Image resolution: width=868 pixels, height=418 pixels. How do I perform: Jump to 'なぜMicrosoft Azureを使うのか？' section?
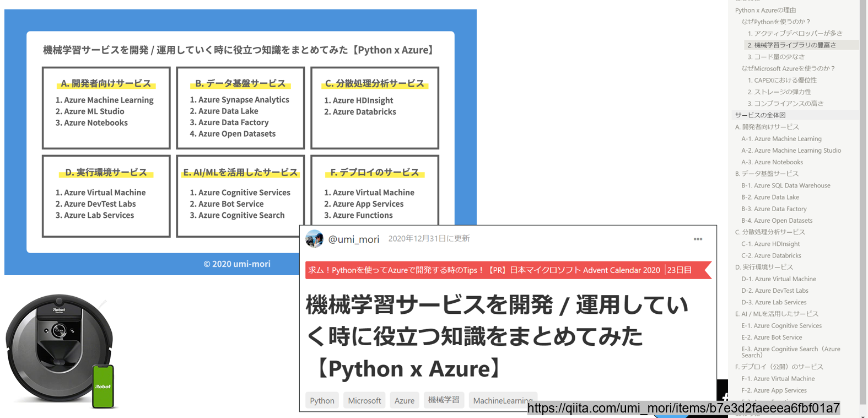(789, 68)
